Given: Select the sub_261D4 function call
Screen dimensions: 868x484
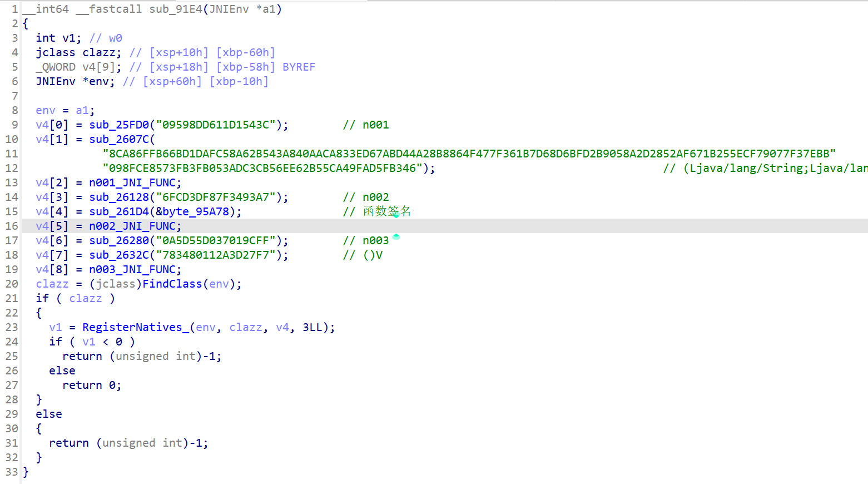Looking at the screenshot, I should pyautogui.click(x=119, y=211).
